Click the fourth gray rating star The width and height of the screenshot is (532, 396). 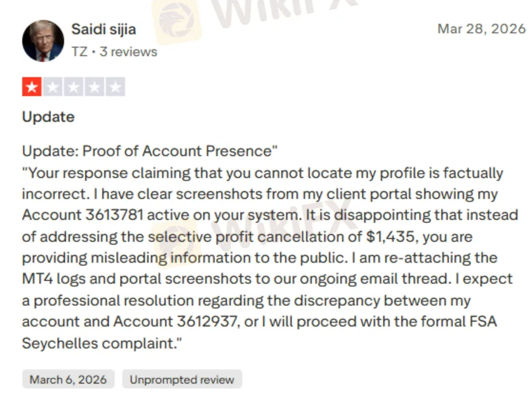click(x=95, y=87)
